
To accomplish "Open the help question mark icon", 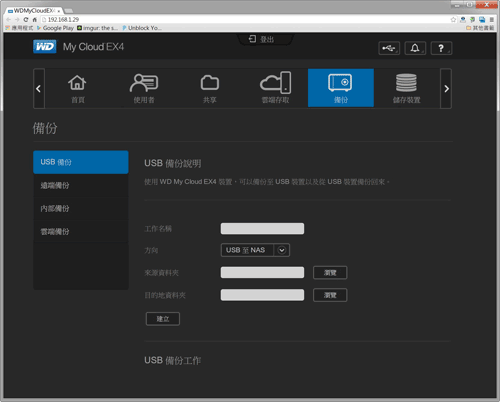I will pos(441,48).
